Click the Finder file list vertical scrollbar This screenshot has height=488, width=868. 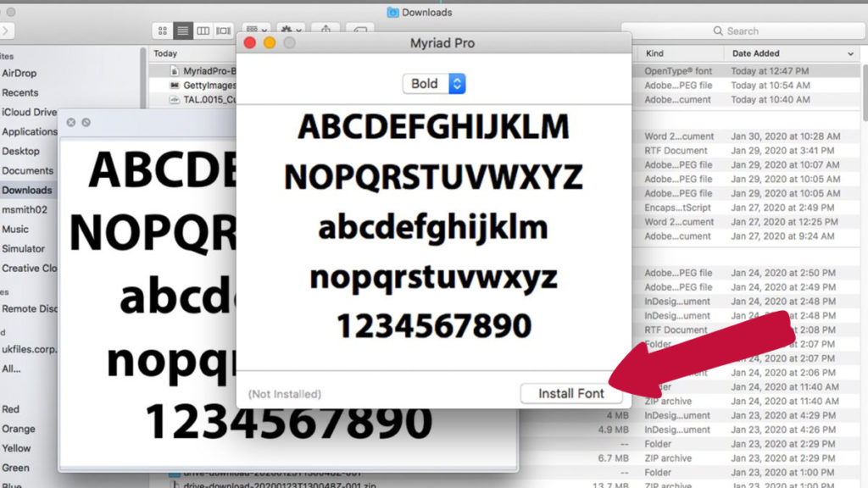point(865,91)
